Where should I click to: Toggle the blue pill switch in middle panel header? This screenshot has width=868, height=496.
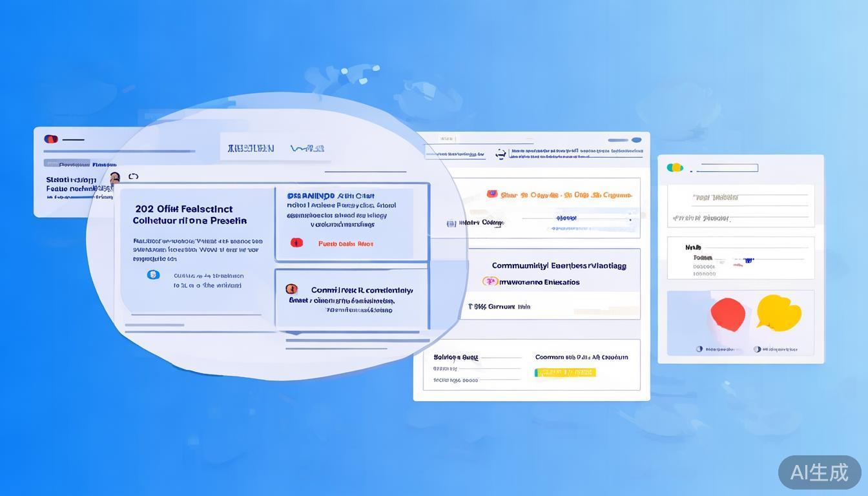tap(636, 139)
